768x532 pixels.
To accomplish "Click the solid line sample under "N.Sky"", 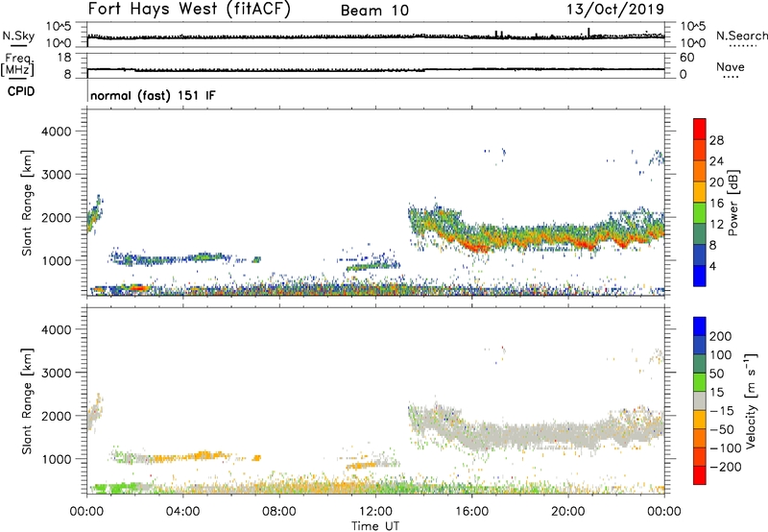I will [18, 46].
